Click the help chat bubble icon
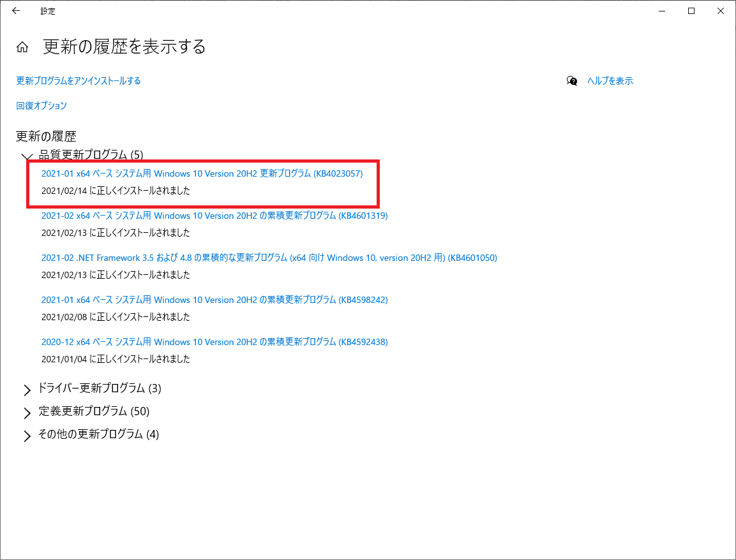Viewport: 736px width, 560px height. pyautogui.click(x=572, y=81)
